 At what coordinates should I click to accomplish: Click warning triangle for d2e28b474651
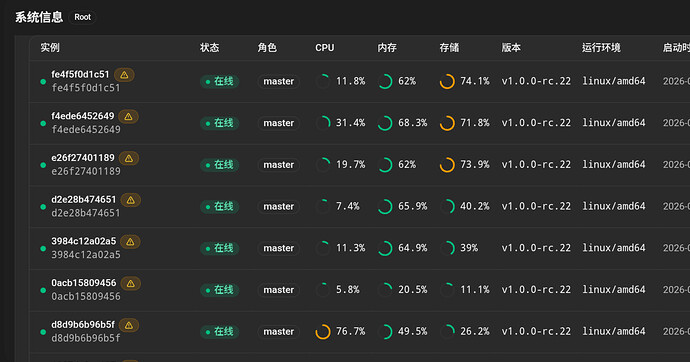[x=131, y=200]
